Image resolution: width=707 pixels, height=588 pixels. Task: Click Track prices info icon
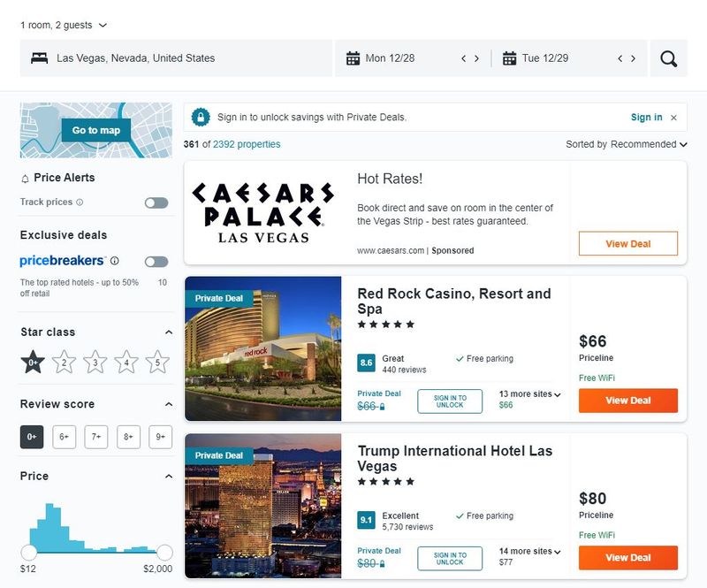(x=80, y=202)
